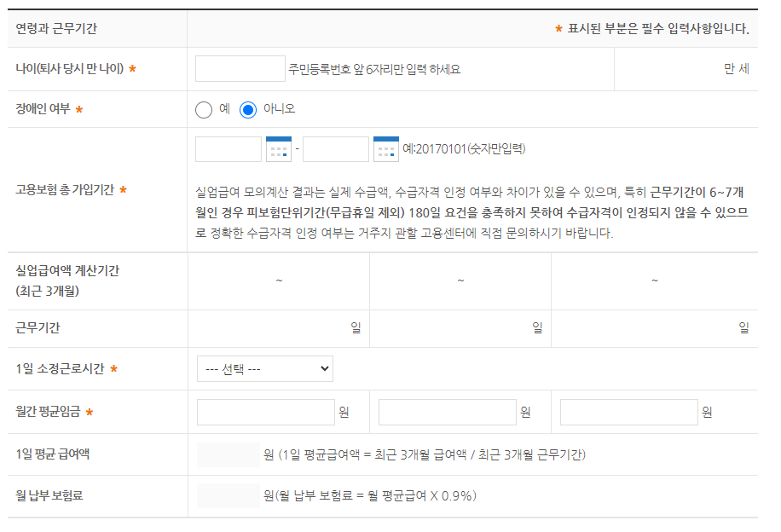The width and height of the screenshot is (781, 532).
Task: Click the 만 세 age text
Action: (x=737, y=69)
